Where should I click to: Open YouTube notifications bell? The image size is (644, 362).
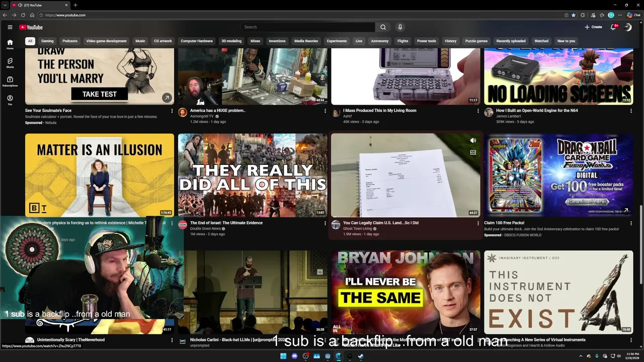[613, 27]
